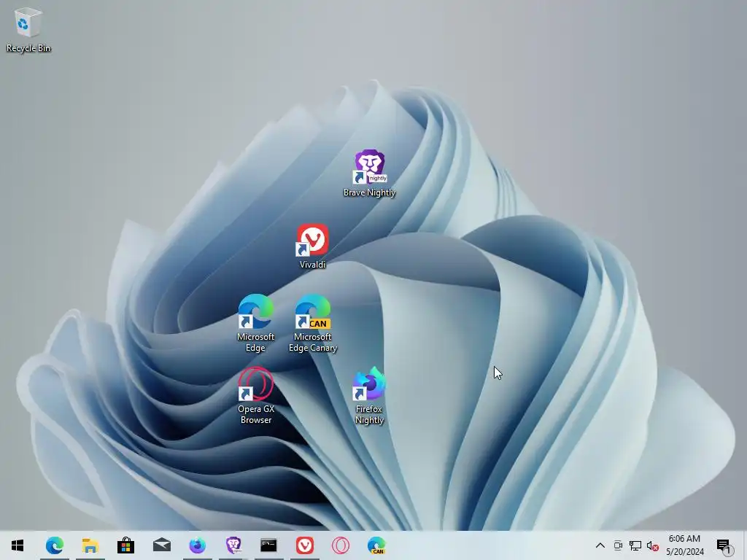This screenshot has height=560, width=747.
Task: Open Microsoft Store from the taskbar
Action: [125, 545]
